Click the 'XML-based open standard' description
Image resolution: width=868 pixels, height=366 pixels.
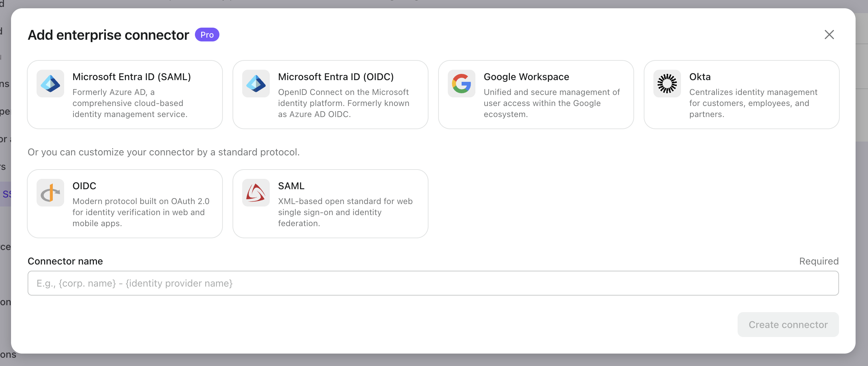[345, 212]
